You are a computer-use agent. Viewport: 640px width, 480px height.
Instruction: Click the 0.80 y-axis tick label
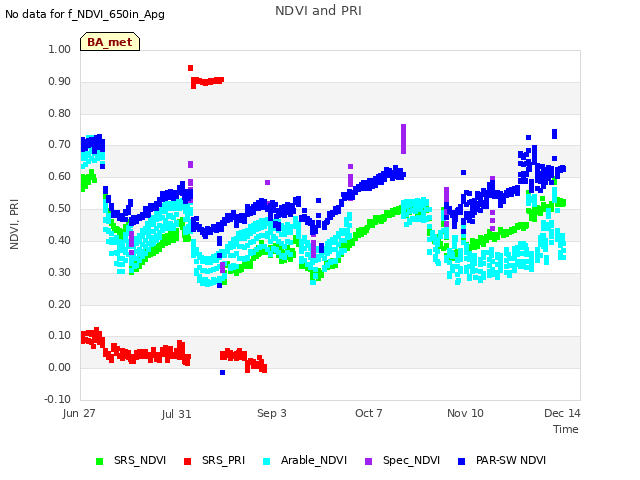(60, 113)
